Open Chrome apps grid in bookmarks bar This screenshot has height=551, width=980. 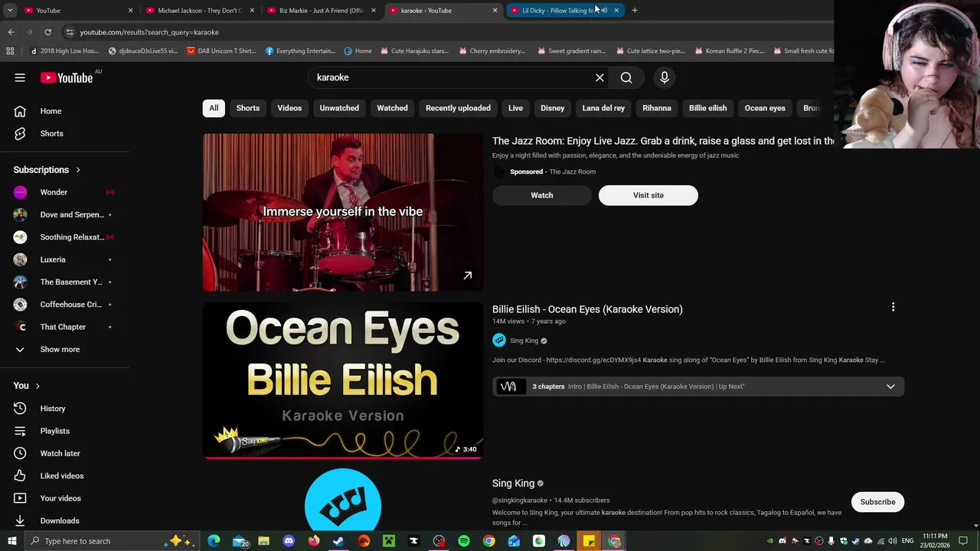tap(10, 51)
